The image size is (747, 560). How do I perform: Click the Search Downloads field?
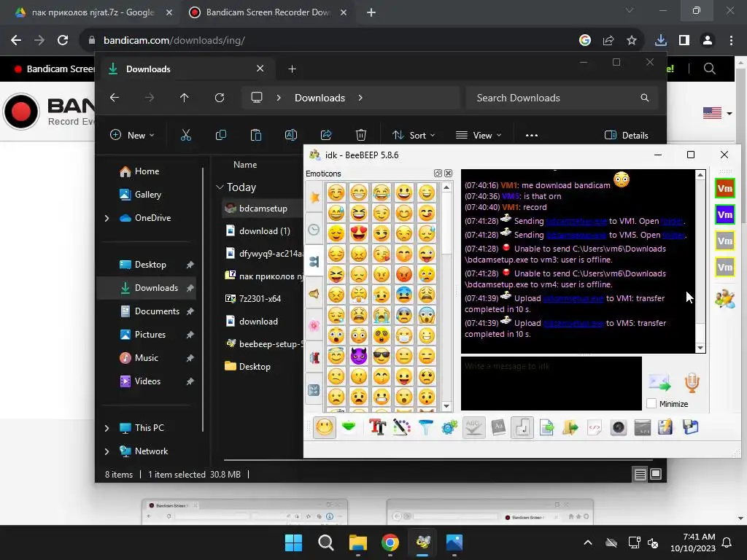pos(562,98)
